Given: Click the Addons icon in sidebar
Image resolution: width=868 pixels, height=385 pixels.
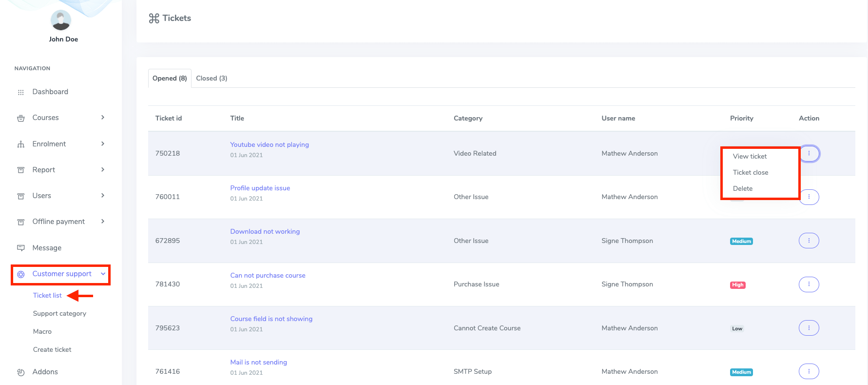Looking at the screenshot, I should (20, 372).
